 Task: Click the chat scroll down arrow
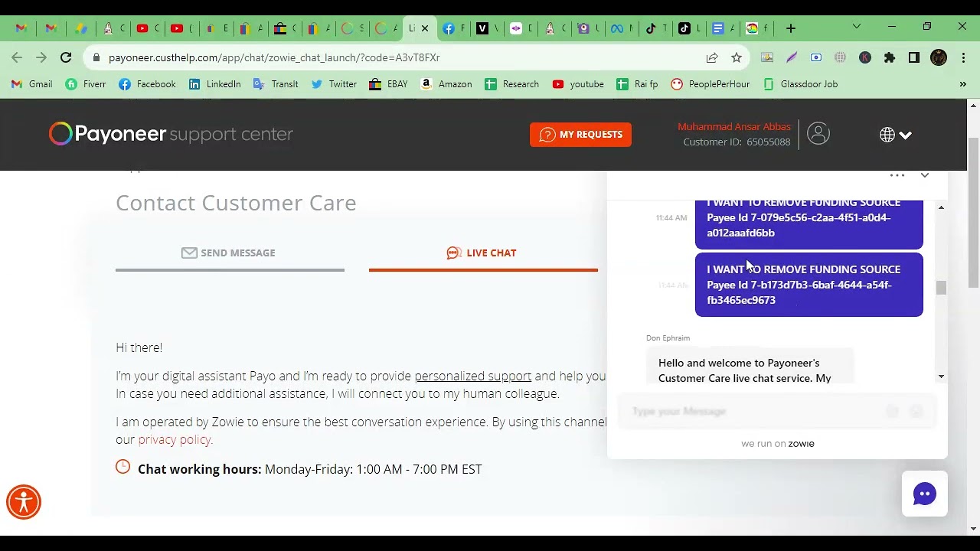[941, 376]
